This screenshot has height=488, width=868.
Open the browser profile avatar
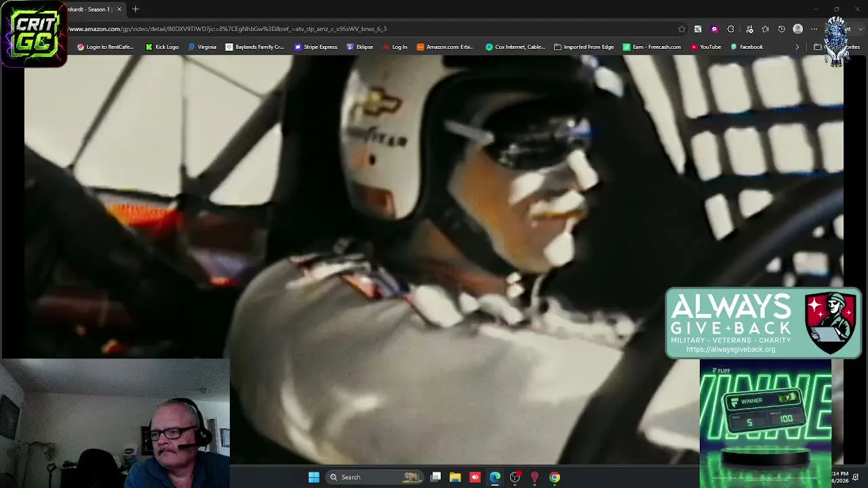click(x=798, y=29)
